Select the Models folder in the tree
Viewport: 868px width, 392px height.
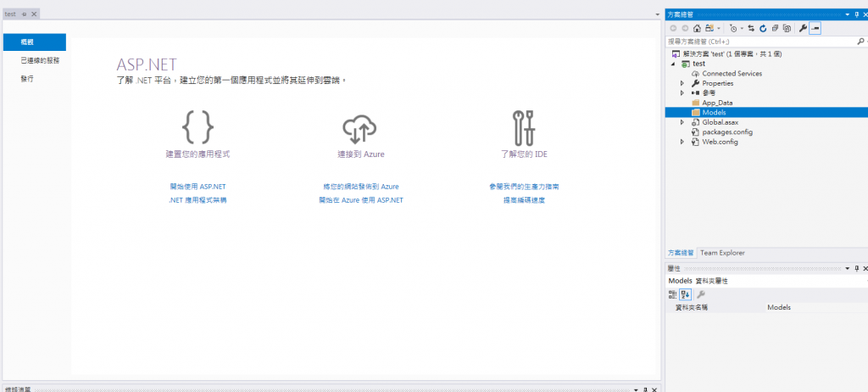click(x=766, y=113)
